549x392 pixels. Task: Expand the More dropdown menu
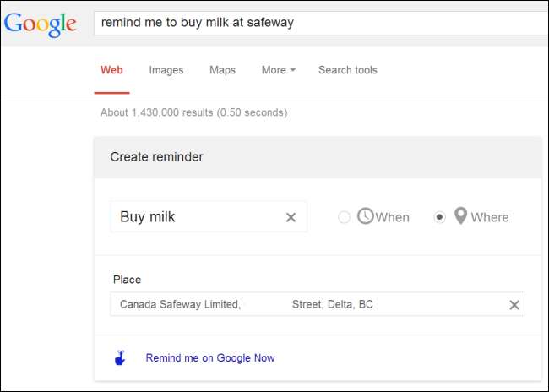(278, 70)
